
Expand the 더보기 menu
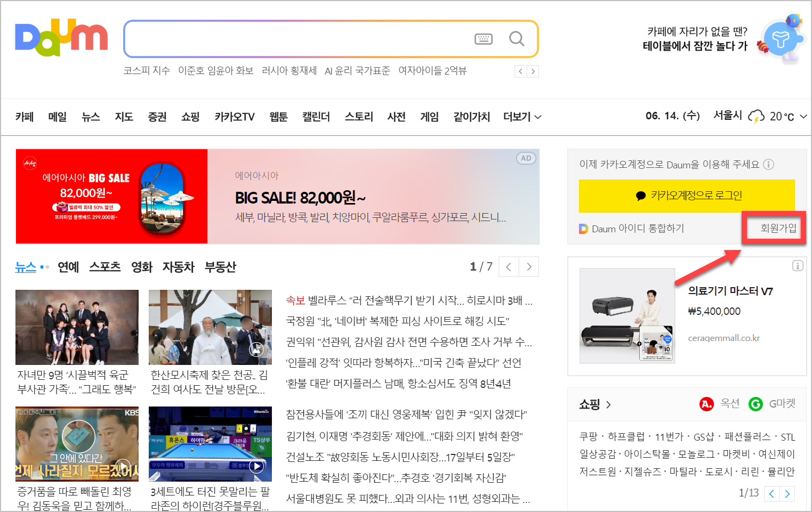(x=522, y=117)
